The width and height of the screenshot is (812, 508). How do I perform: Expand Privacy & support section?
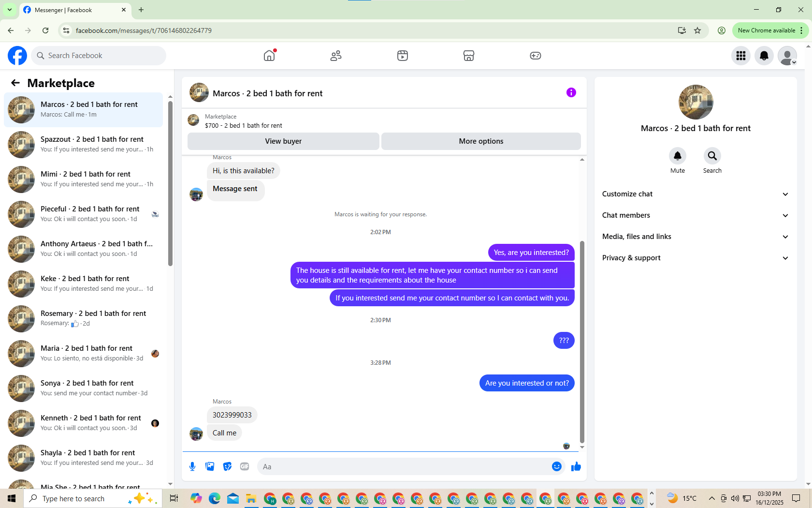pyautogui.click(x=696, y=258)
